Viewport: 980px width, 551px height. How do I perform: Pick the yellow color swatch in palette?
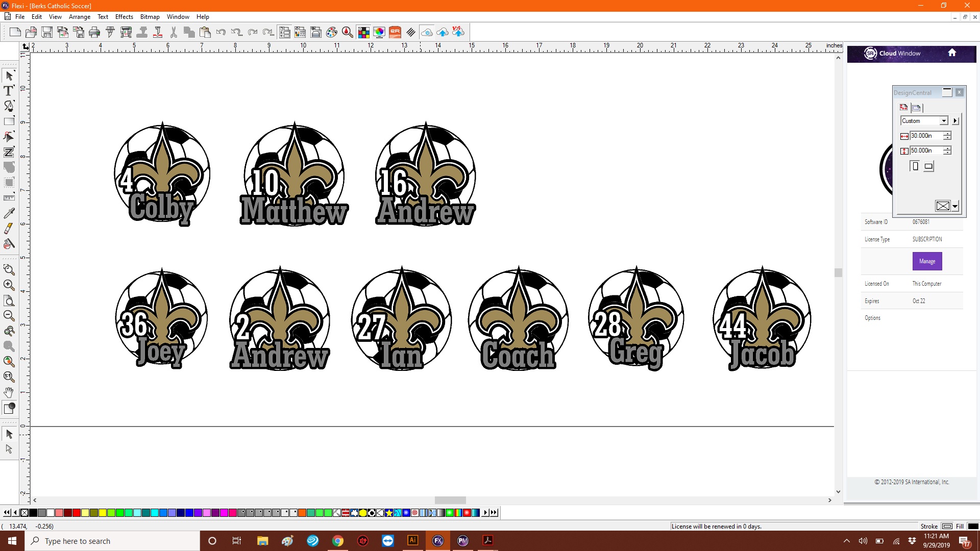[102, 513]
